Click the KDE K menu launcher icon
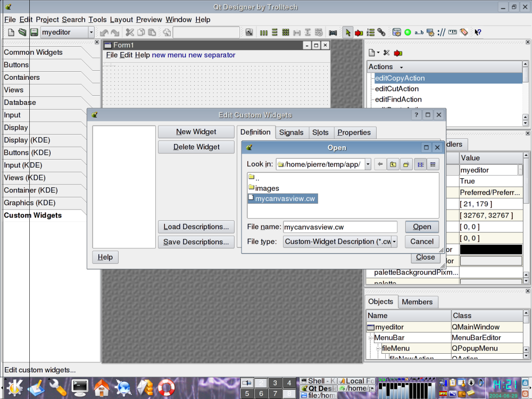The image size is (532, 399). pyautogui.click(x=14, y=387)
